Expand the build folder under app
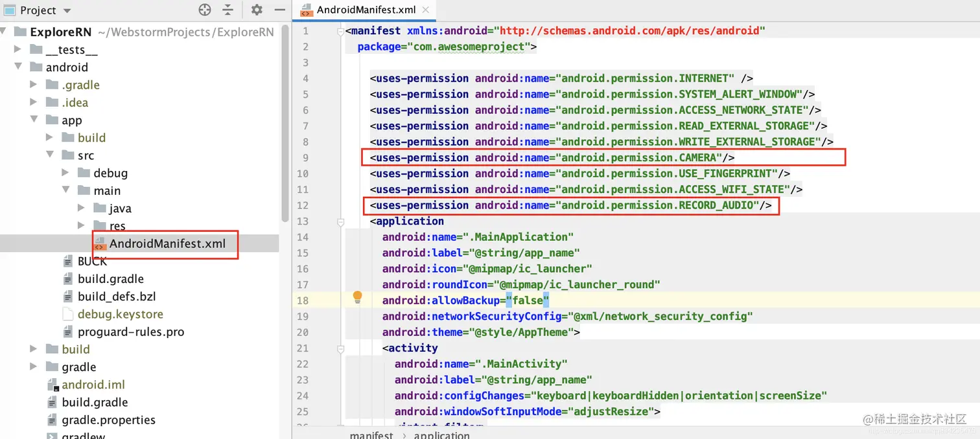980x439 pixels. click(50, 137)
